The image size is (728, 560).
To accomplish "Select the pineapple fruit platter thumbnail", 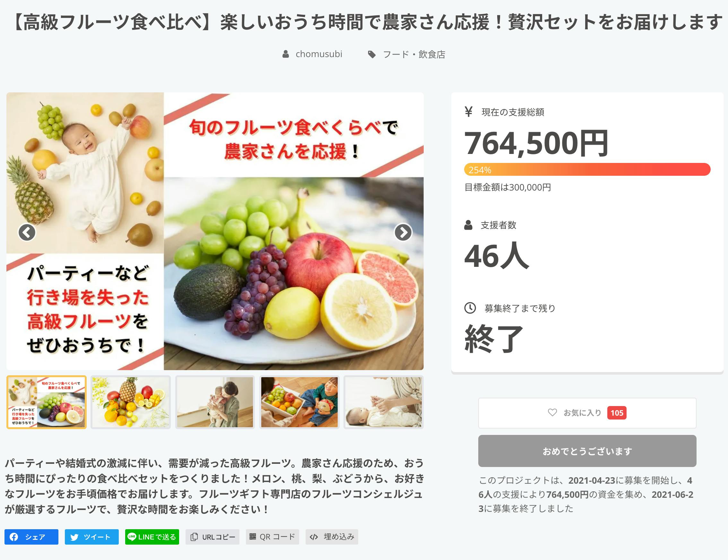I will (x=131, y=402).
